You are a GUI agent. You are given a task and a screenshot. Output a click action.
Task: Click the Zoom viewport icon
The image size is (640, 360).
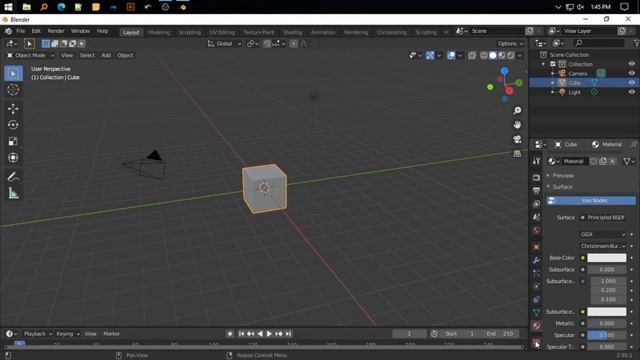pos(517,111)
